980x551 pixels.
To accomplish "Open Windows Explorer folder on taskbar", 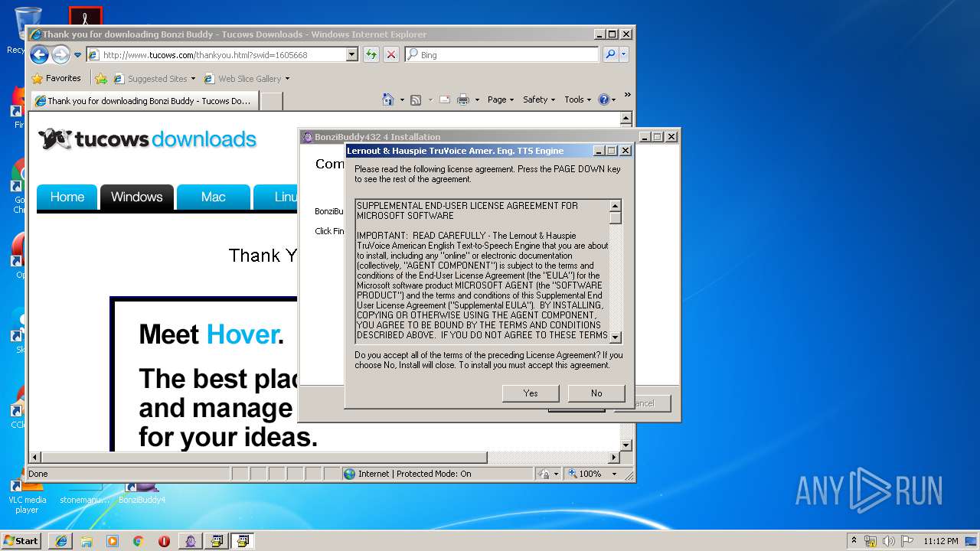I will coord(87,540).
